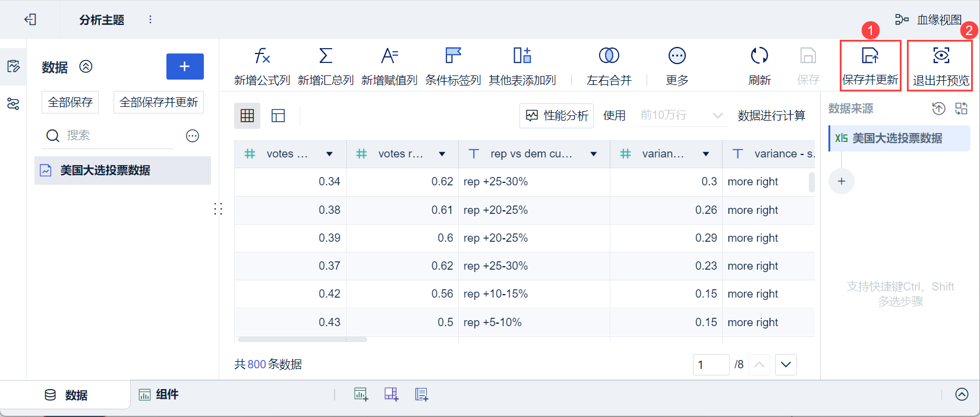Click the 条件标签列 flag icon
This screenshot has width=980, height=417.
(453, 56)
